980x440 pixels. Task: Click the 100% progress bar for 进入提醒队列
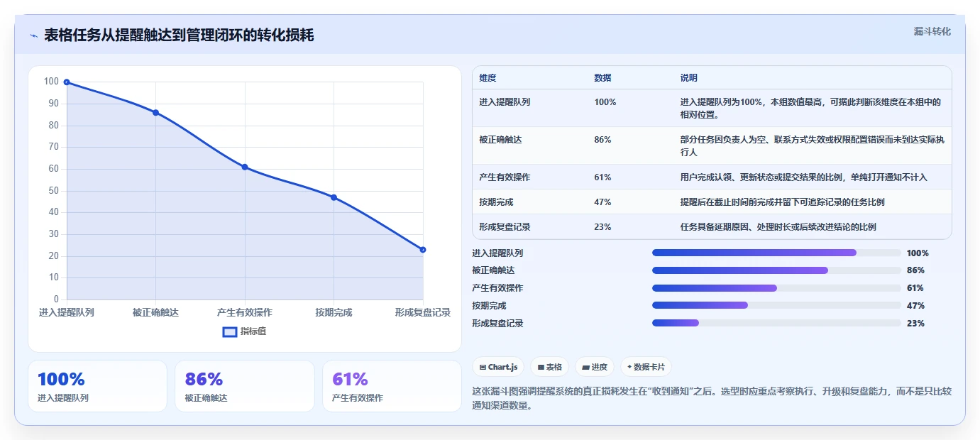pyautogui.click(x=776, y=253)
